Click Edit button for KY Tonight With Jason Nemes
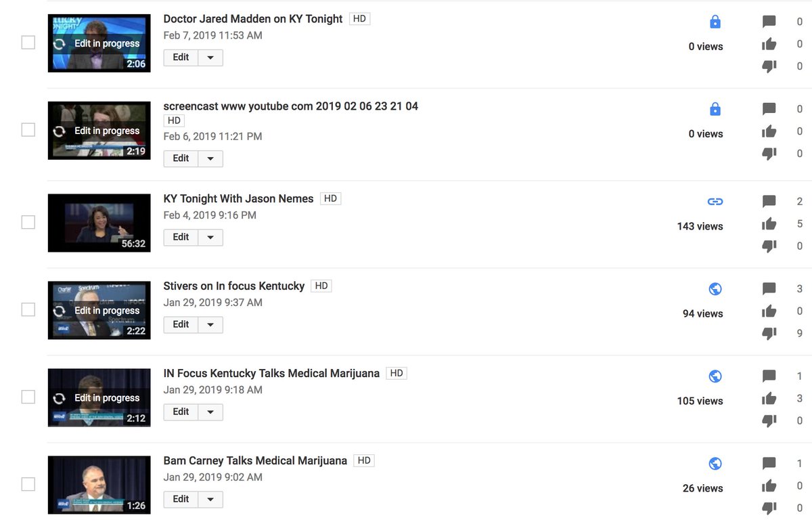Image resolution: width=812 pixels, height=524 pixels. [x=181, y=237]
